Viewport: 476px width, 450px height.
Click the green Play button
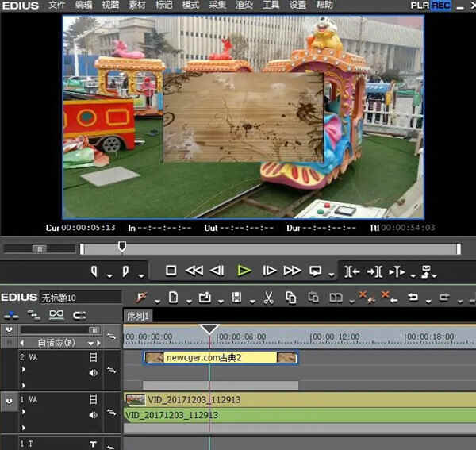point(244,271)
